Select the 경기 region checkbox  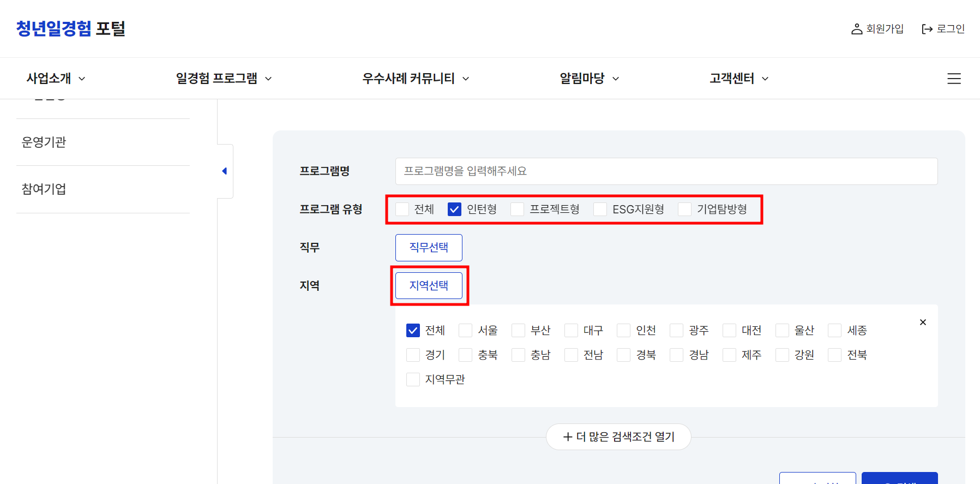pyautogui.click(x=413, y=355)
